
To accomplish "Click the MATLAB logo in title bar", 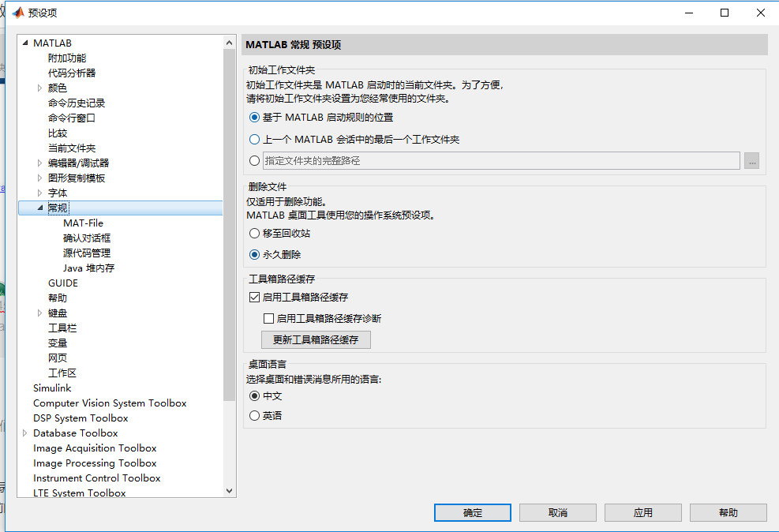I will point(18,13).
